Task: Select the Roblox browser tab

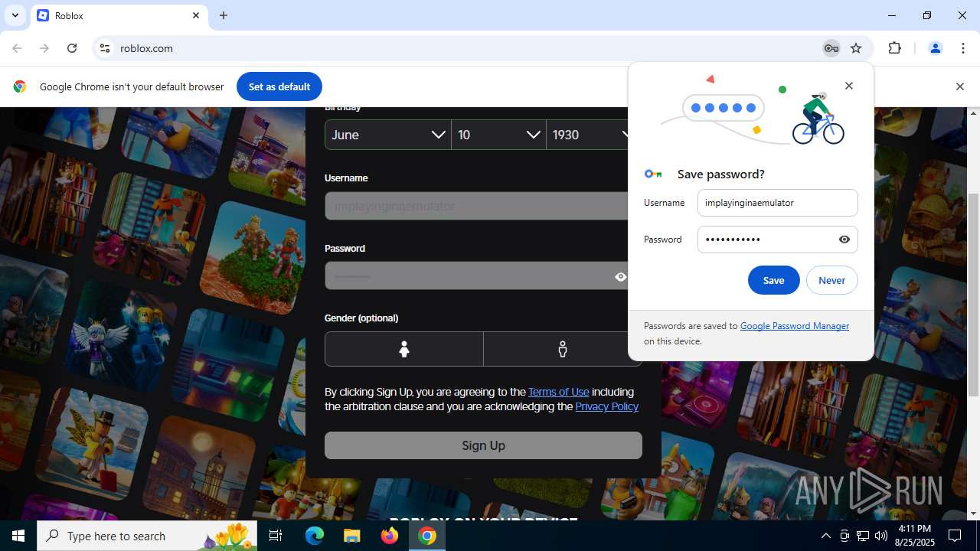Action: point(119,15)
